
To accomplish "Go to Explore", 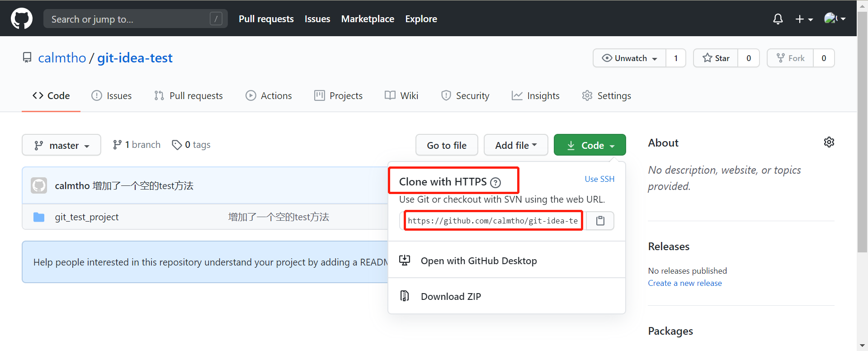I will click(421, 19).
